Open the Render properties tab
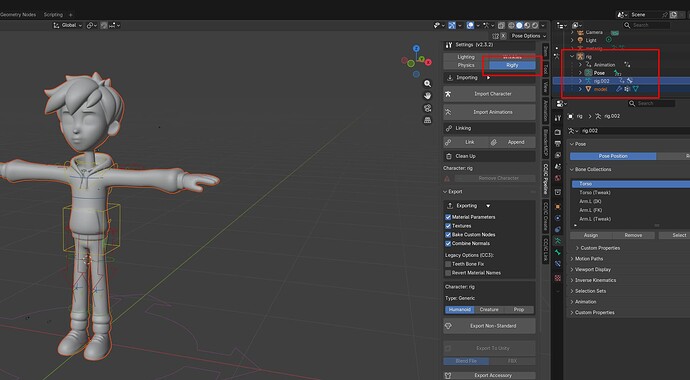 pyautogui.click(x=558, y=132)
